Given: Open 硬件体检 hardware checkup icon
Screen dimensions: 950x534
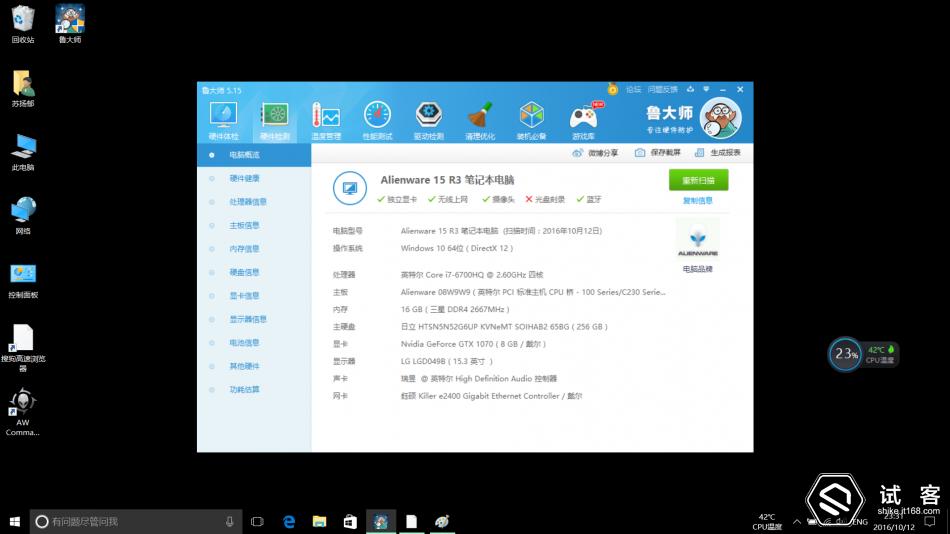Looking at the screenshot, I should pyautogui.click(x=223, y=118).
